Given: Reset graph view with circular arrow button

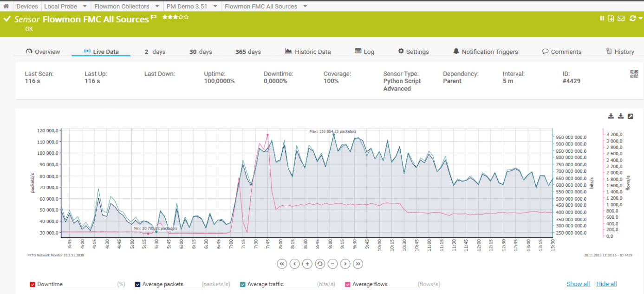Looking at the screenshot, I should coord(319,264).
